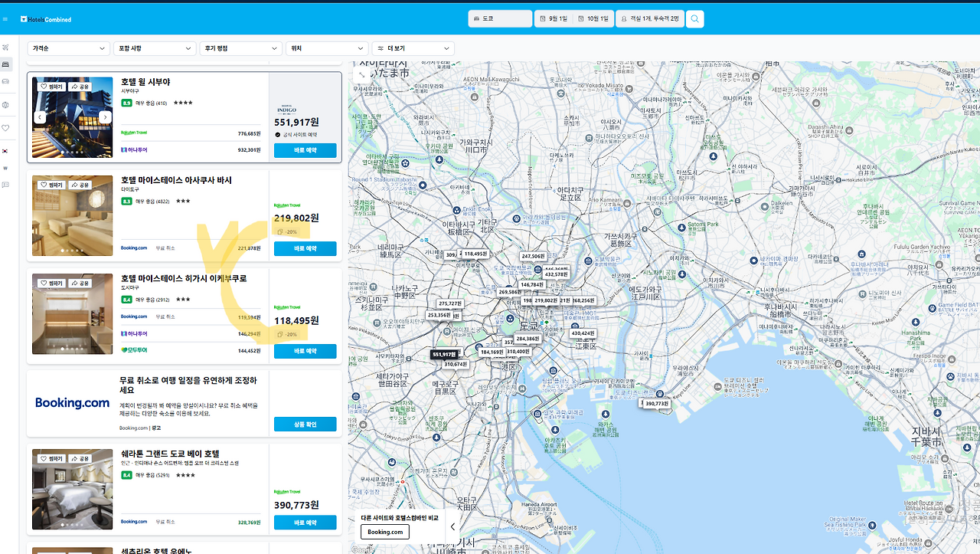Open the 호텔 마이스테이스 아사쿠사 바시 title
The height and width of the screenshot is (554, 980).
[x=176, y=180]
